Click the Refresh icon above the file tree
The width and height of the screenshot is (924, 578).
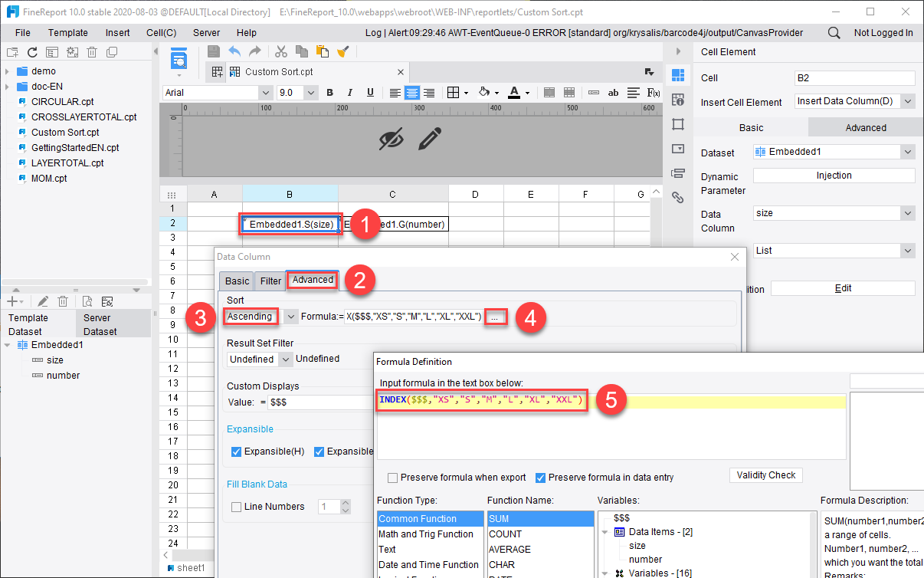click(x=31, y=51)
